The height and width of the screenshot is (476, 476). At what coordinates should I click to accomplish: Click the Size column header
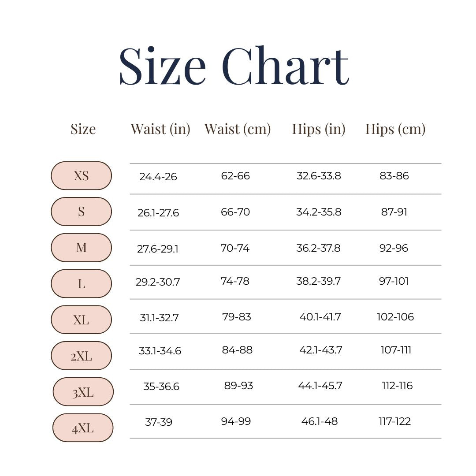83,129
